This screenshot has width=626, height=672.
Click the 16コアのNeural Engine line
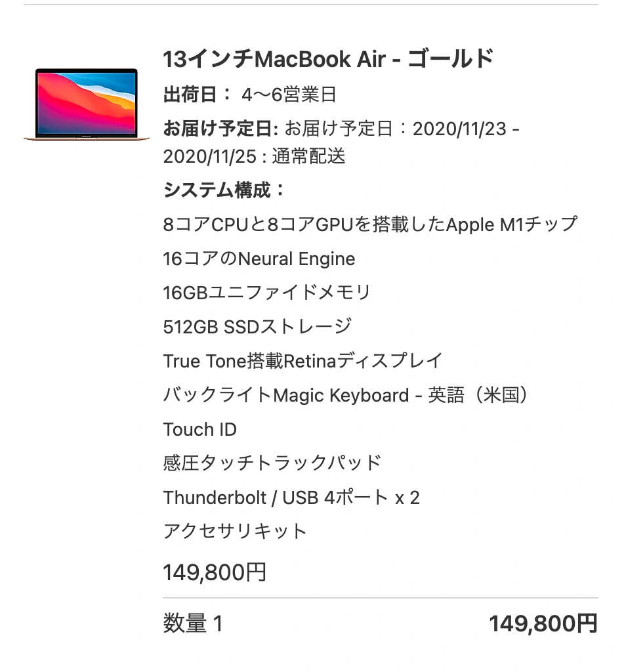click(x=259, y=259)
